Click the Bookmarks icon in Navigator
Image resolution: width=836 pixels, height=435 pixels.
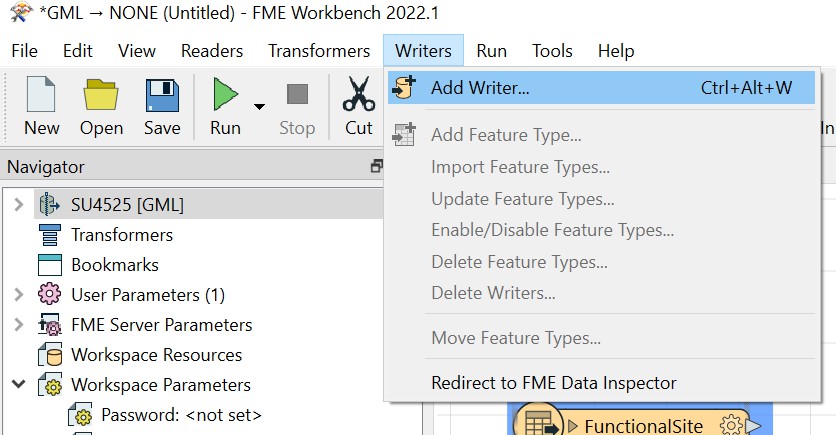pyautogui.click(x=50, y=265)
